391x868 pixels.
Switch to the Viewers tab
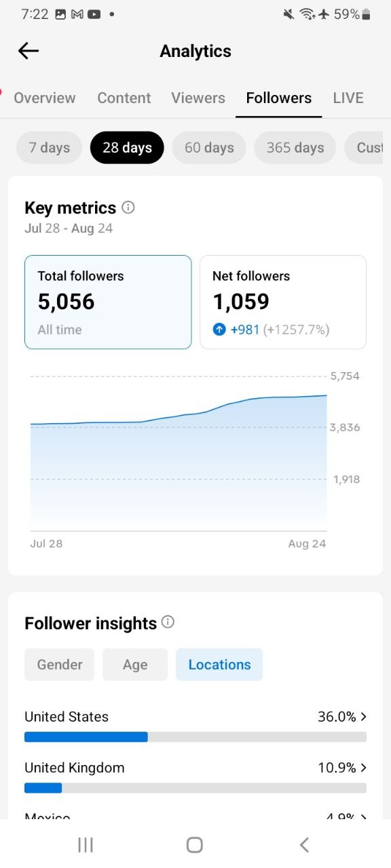tap(198, 98)
